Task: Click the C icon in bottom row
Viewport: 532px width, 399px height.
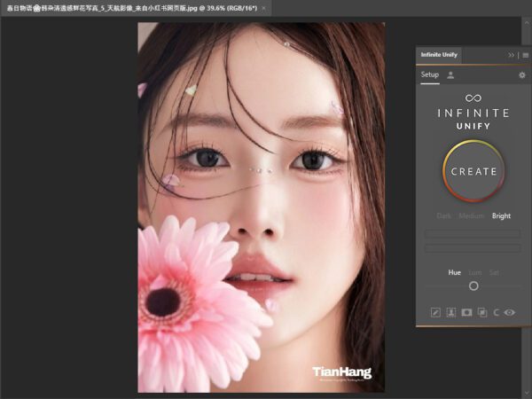Action: [497, 312]
